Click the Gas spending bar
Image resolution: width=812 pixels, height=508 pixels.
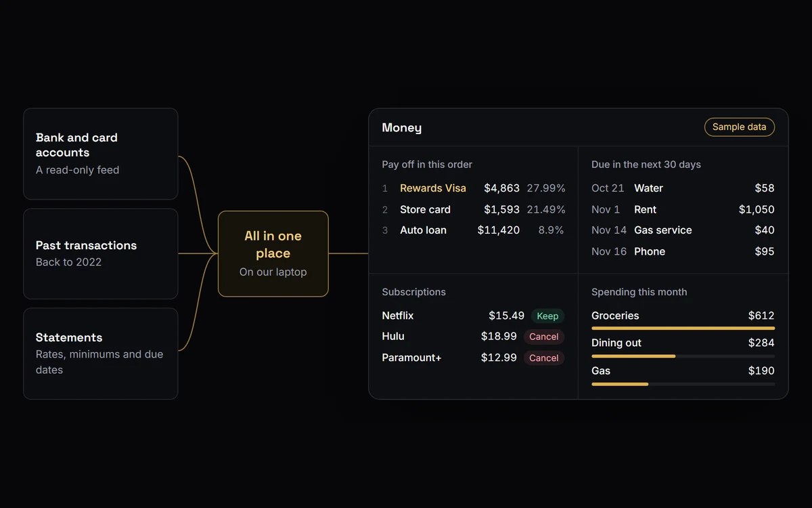[683, 384]
